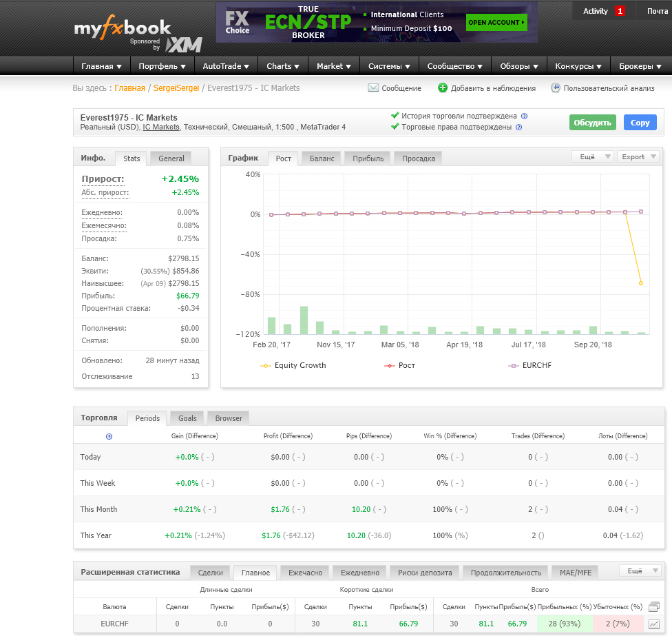Select the Баланс chart tab
Image resolution: width=672 pixels, height=636 pixels.
coord(322,158)
